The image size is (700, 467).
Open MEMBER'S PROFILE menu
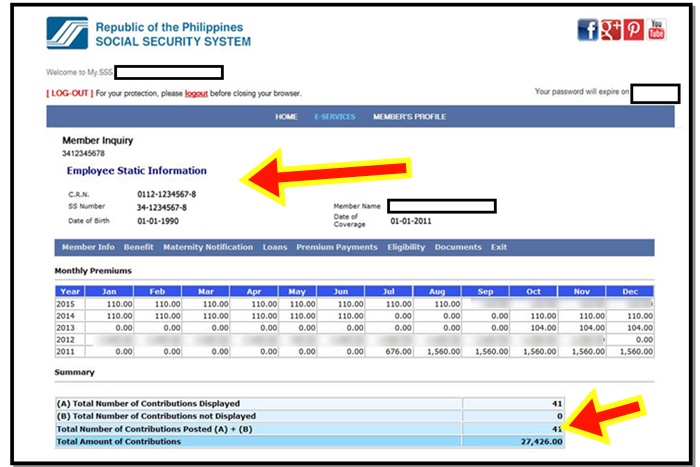click(x=409, y=117)
